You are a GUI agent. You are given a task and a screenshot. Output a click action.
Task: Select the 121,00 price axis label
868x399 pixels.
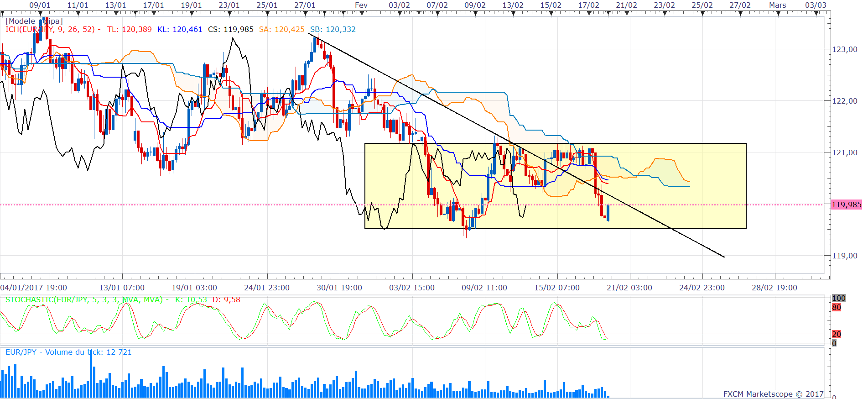(845, 152)
